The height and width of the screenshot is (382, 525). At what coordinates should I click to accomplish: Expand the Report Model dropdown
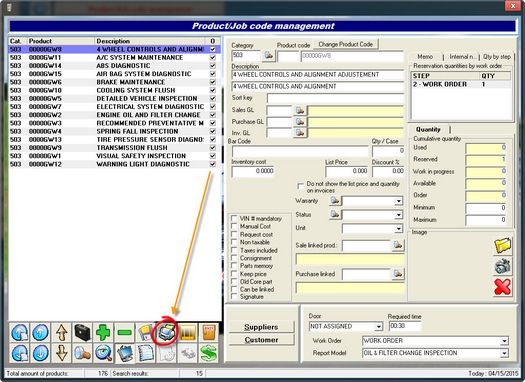[x=504, y=353]
